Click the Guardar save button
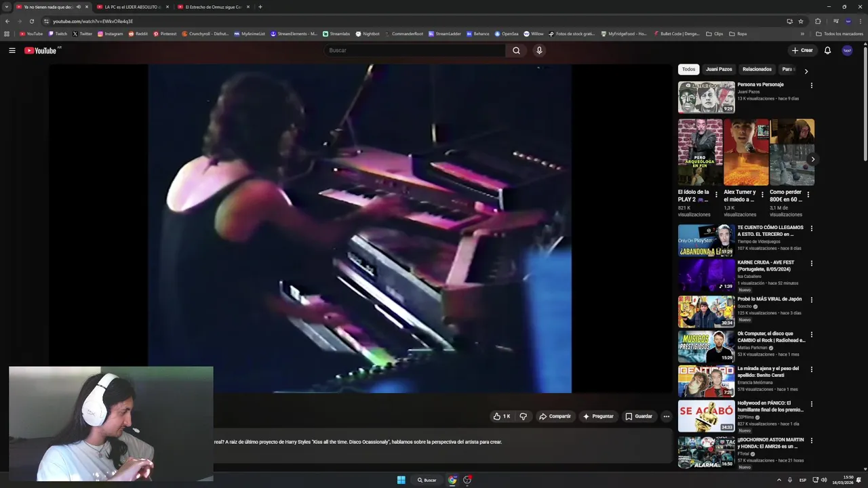The height and width of the screenshot is (488, 868). pos(639,416)
